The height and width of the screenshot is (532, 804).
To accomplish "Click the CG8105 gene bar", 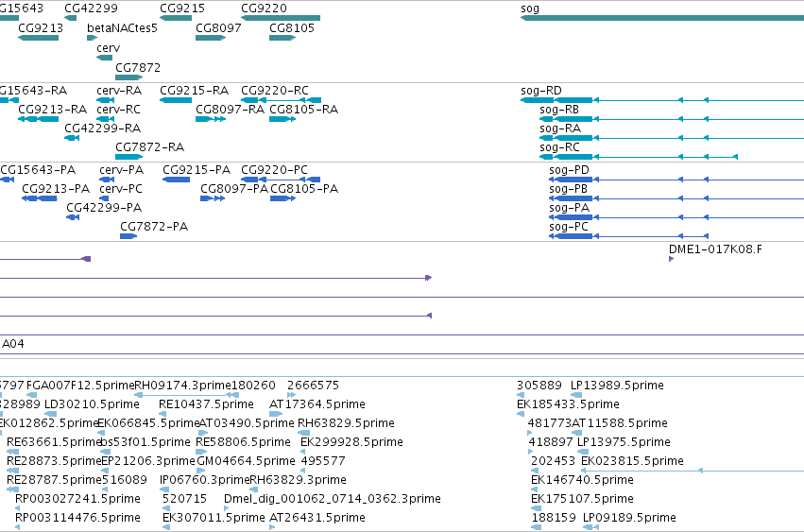I will [282, 38].
